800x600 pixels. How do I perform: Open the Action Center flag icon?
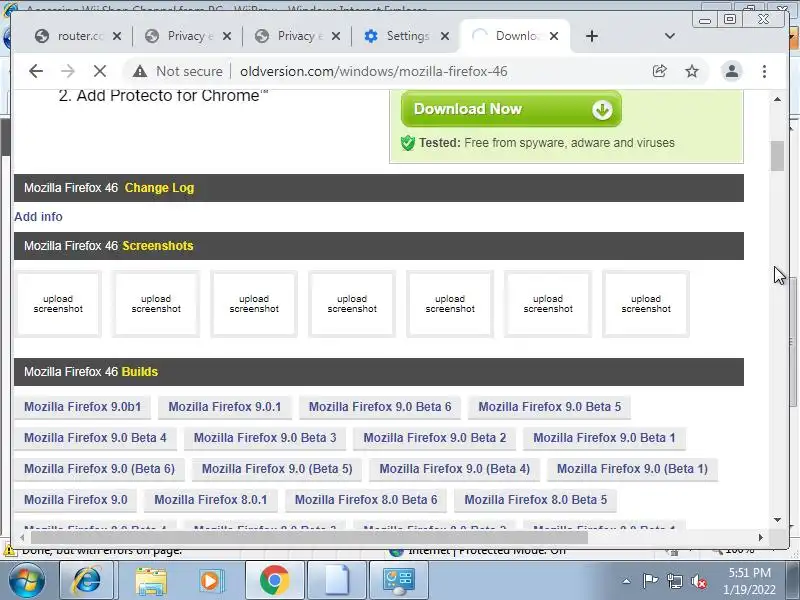[650, 581]
